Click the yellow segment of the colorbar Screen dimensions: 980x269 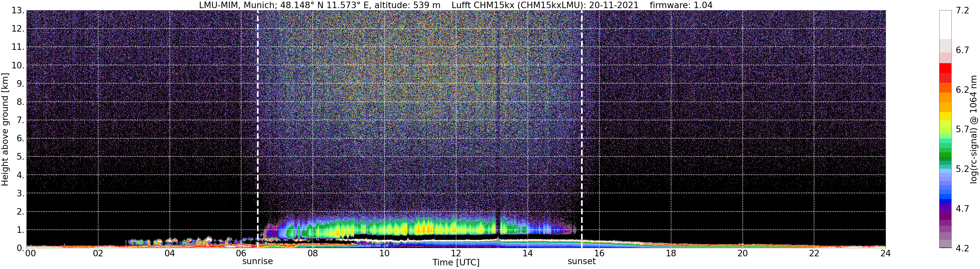pyautogui.click(x=945, y=117)
